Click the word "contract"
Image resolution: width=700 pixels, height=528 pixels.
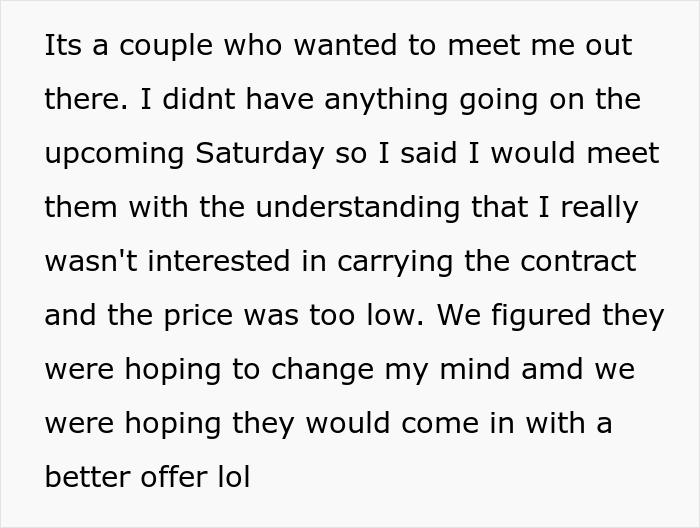pyautogui.click(x=578, y=261)
